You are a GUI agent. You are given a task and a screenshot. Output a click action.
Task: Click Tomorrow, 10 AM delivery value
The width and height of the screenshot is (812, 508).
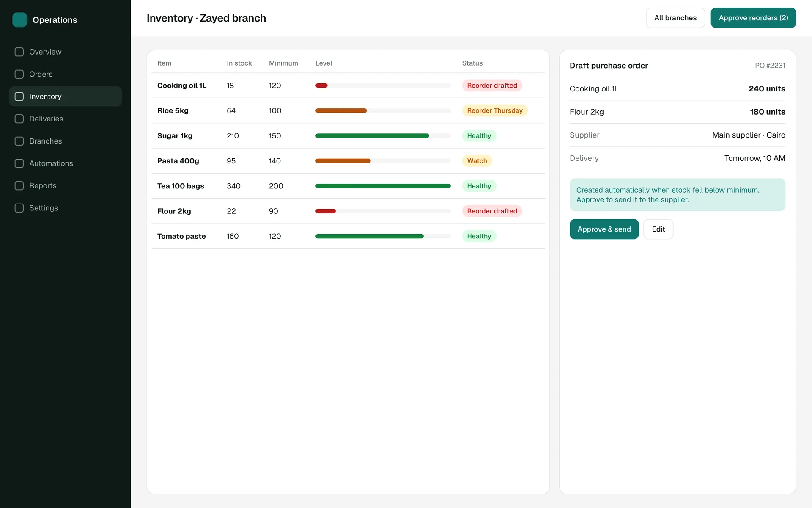754,158
